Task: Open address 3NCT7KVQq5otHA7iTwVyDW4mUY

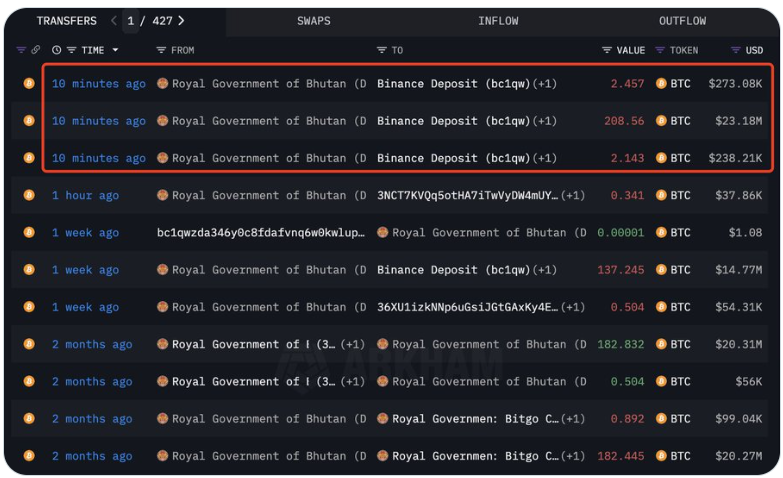Action: 467,195
